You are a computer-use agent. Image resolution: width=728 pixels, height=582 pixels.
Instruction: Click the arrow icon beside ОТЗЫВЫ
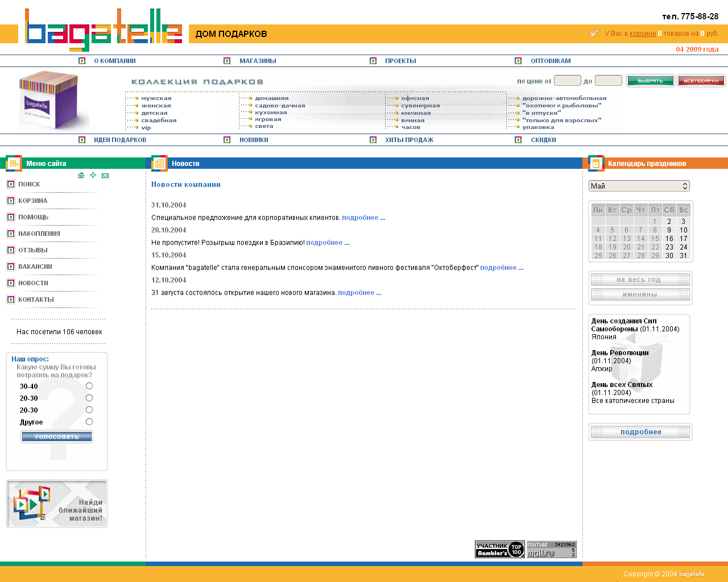tap(10, 250)
